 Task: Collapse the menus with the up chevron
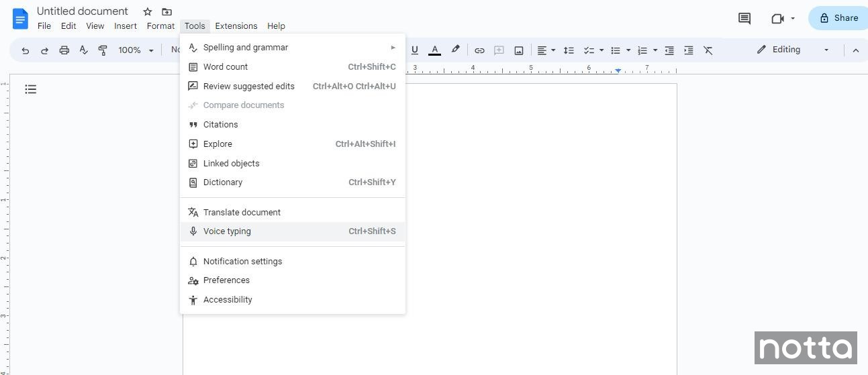click(x=855, y=50)
